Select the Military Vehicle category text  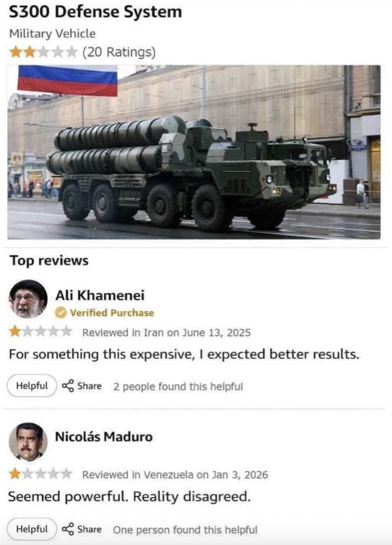pyautogui.click(x=53, y=33)
